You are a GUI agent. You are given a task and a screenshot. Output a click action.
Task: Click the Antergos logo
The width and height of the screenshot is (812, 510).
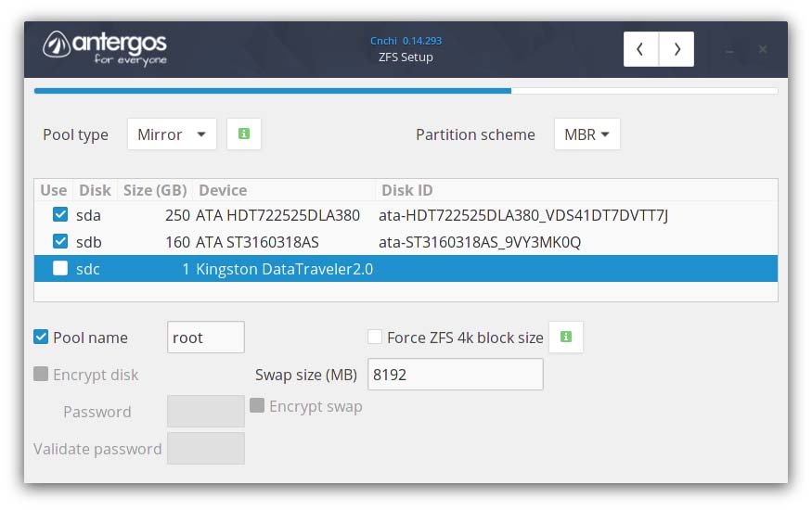(x=106, y=47)
